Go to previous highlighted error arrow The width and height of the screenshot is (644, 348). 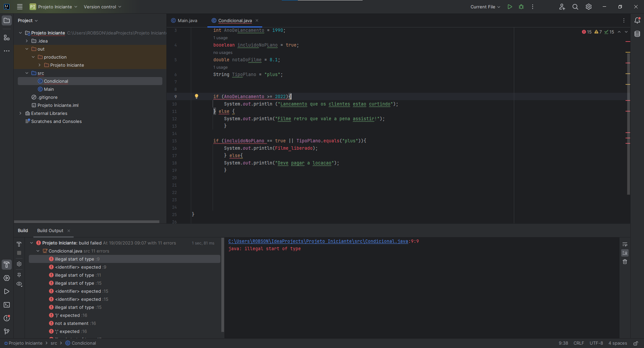pyautogui.click(x=619, y=32)
